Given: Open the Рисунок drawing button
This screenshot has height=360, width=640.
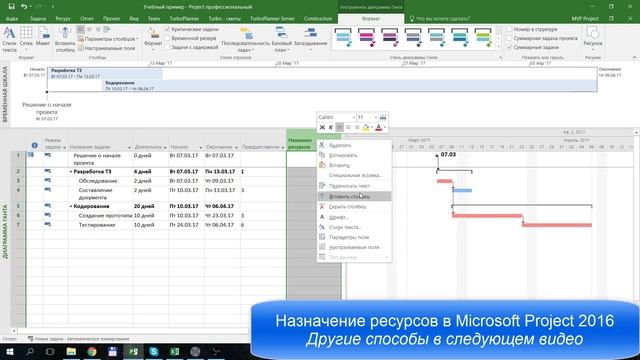Looking at the screenshot, I should (x=593, y=39).
